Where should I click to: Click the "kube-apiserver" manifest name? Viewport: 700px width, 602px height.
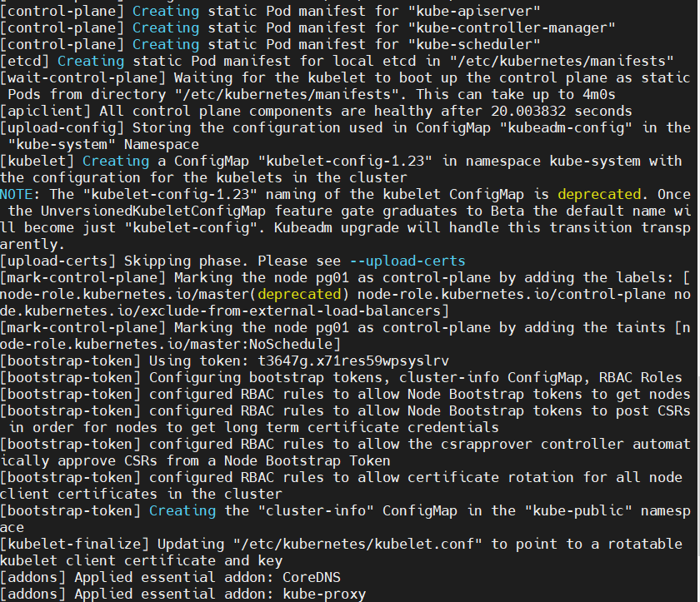474,11
